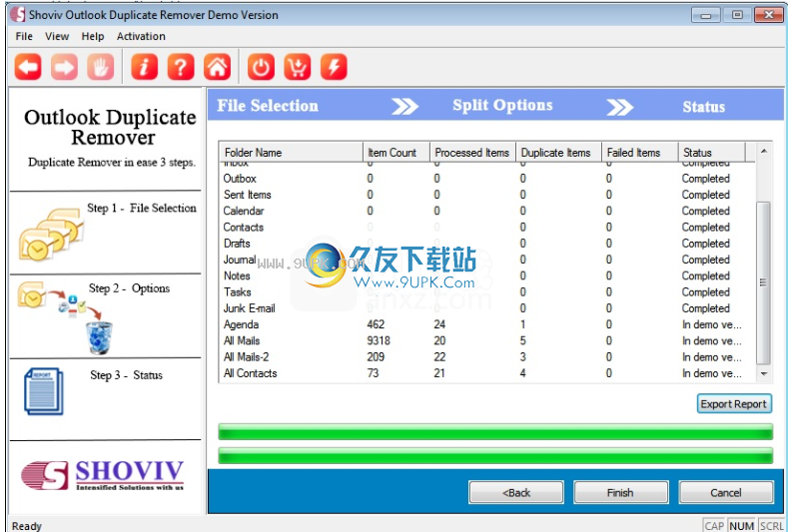Click the Duplicate Items column header
The width and height of the screenshot is (788, 532).
[x=559, y=153]
